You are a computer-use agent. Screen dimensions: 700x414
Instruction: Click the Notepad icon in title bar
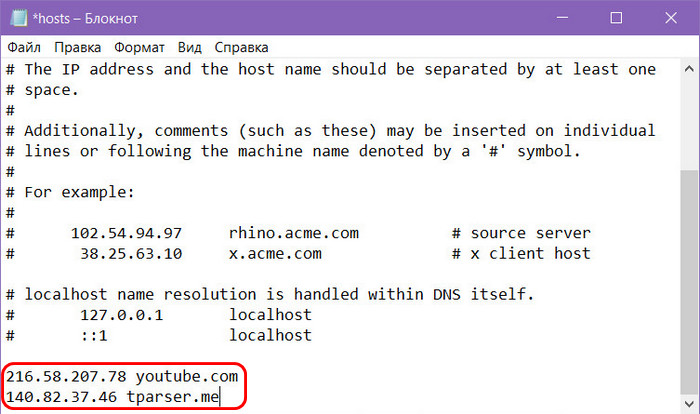tap(19, 18)
